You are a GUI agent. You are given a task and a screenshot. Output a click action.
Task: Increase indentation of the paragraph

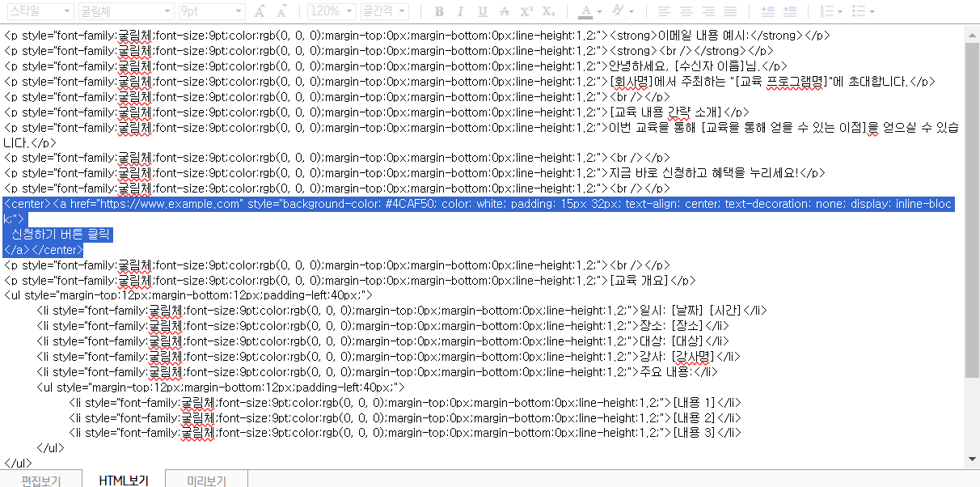pos(790,11)
